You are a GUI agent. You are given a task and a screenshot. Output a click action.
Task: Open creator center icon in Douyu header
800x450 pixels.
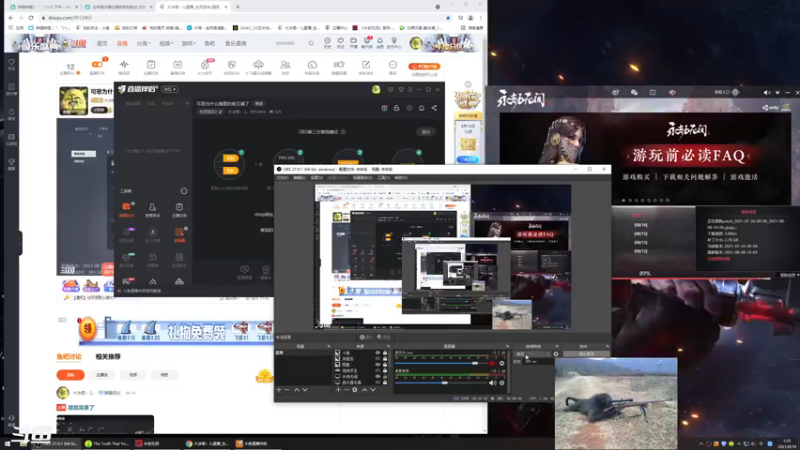pos(394,42)
